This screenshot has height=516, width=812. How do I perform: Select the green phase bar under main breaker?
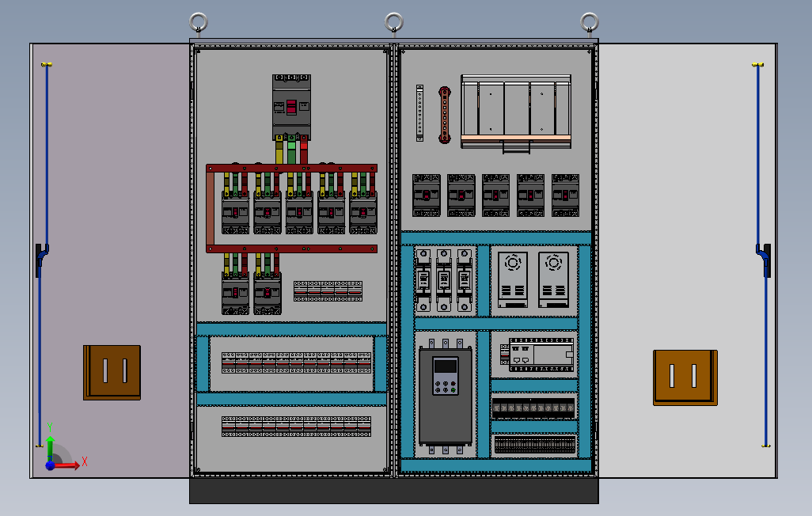tap(291, 150)
